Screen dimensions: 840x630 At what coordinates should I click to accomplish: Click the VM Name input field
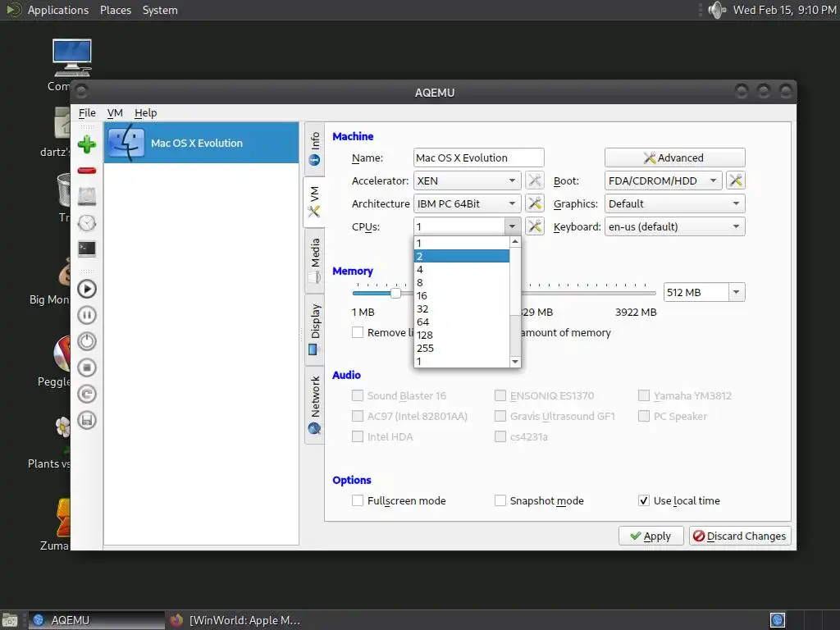click(x=479, y=157)
